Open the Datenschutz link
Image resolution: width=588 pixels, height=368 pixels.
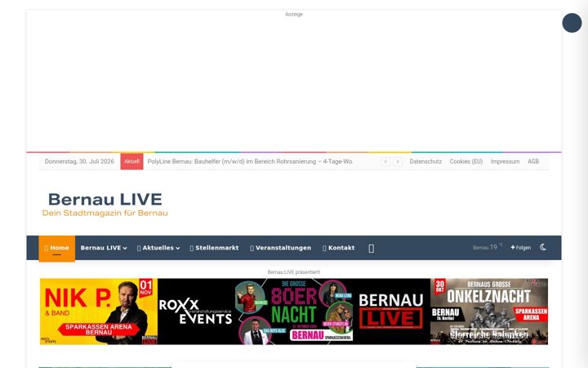tap(425, 161)
